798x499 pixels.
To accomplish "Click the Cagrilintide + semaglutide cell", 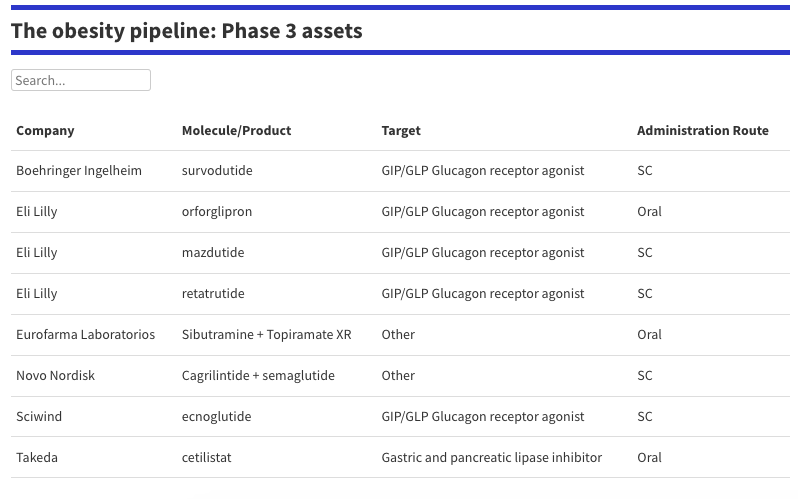I will [258, 376].
